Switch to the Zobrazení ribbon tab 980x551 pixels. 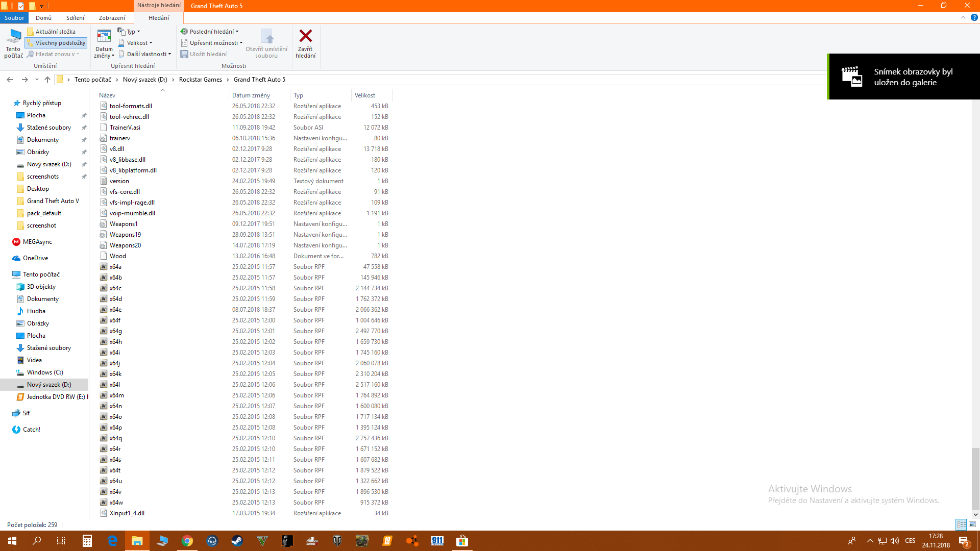(112, 18)
